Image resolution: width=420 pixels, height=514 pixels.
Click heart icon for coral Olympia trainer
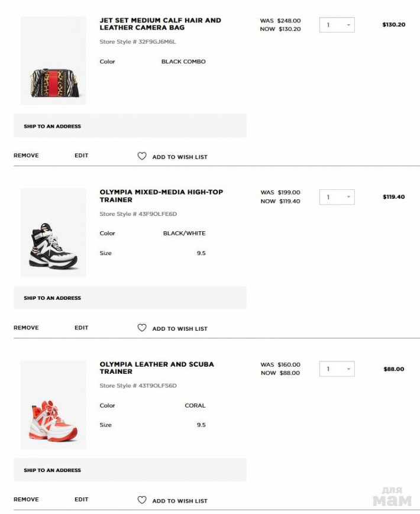[141, 500]
